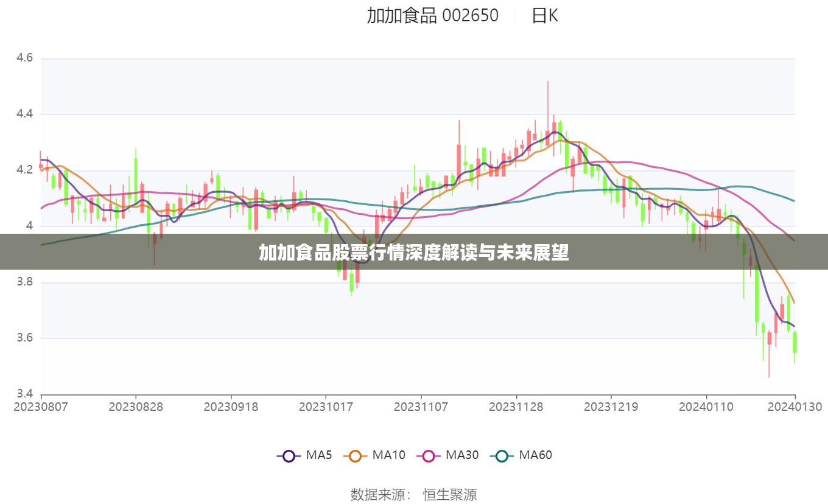Image resolution: width=828 pixels, height=504 pixels.
Task: Click the y-axis value 4.4
Action: point(25,114)
